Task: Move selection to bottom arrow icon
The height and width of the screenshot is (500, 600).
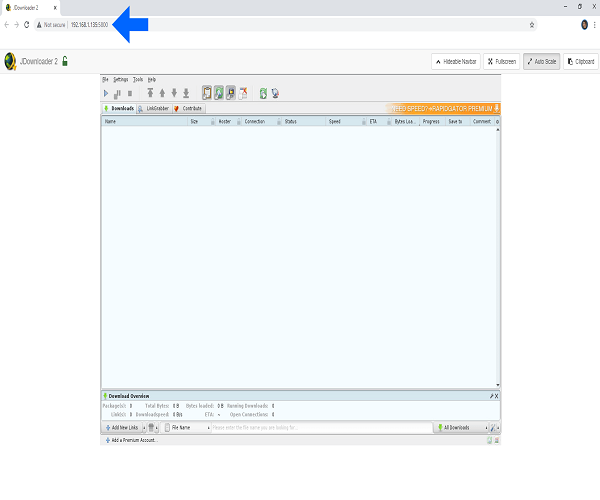Action: (186, 93)
